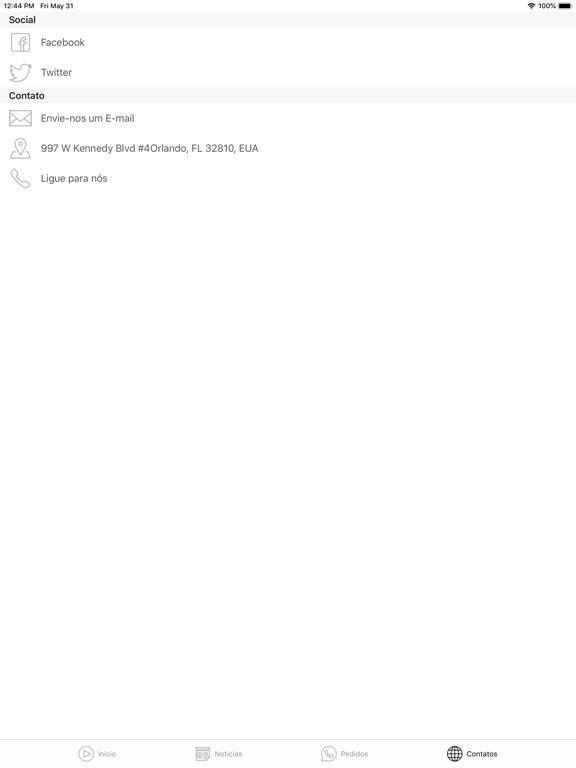Switch to the Início tab
Screen dimensions: 576x768
click(x=97, y=753)
